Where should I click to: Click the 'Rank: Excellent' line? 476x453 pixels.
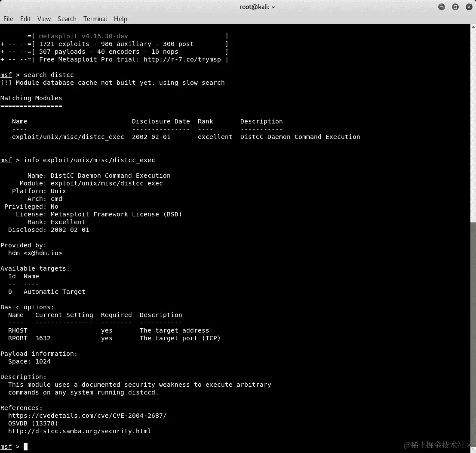(56, 222)
